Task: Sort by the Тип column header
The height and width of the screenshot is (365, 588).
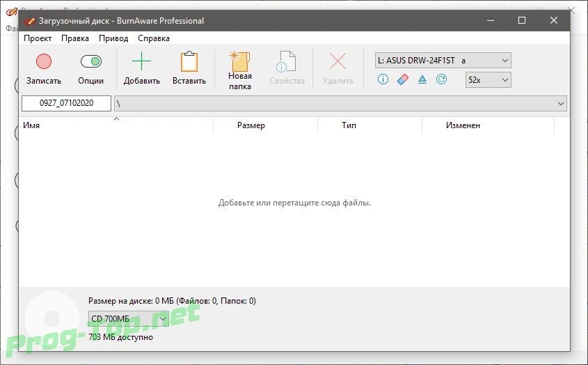Action: coord(370,125)
